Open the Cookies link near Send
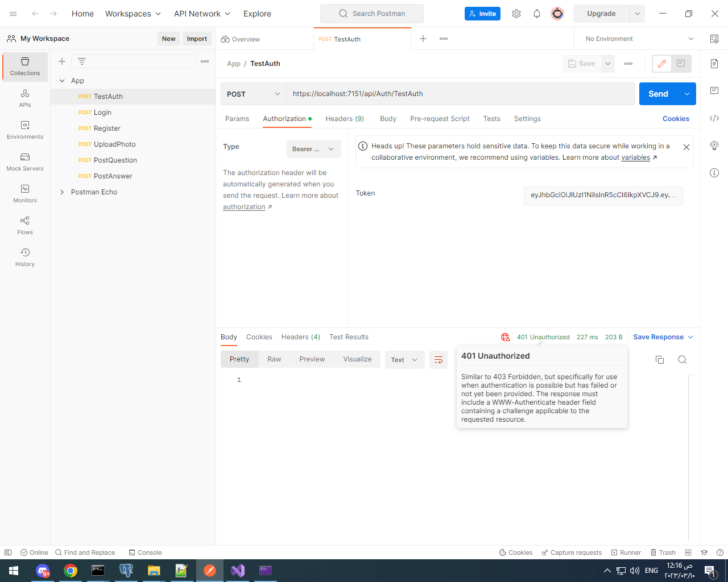The height and width of the screenshot is (582, 728). pyautogui.click(x=676, y=119)
